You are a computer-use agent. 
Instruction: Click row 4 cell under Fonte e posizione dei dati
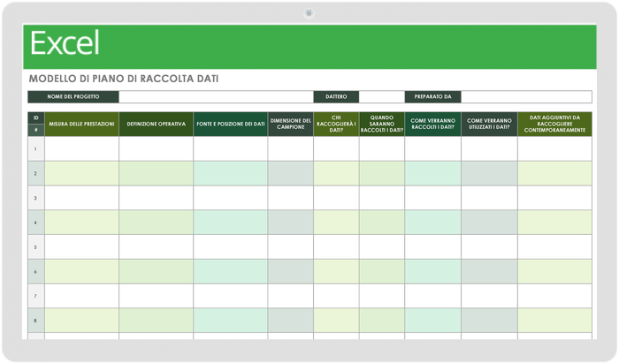pyautogui.click(x=231, y=223)
